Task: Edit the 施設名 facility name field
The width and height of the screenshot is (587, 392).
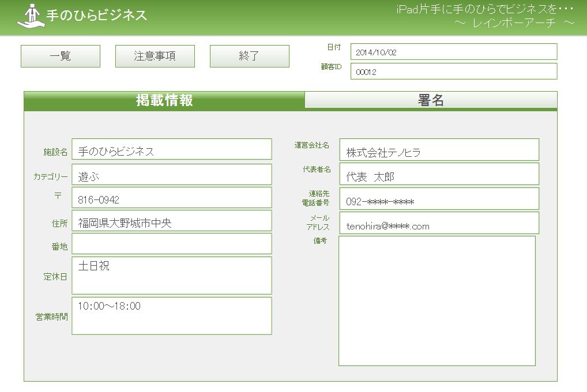Action: [x=172, y=149]
